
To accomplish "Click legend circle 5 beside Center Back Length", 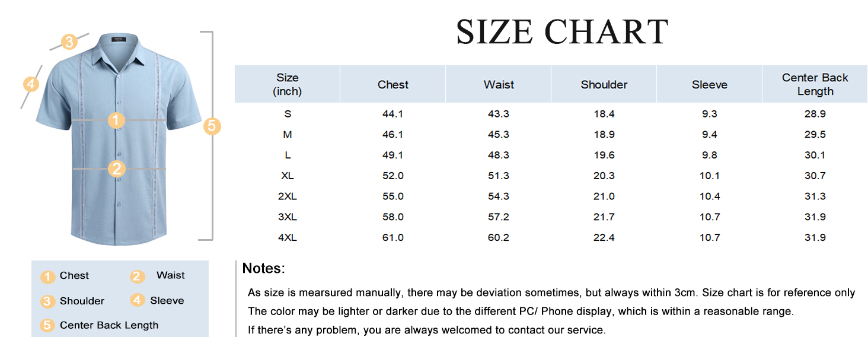I will pyautogui.click(x=48, y=326).
